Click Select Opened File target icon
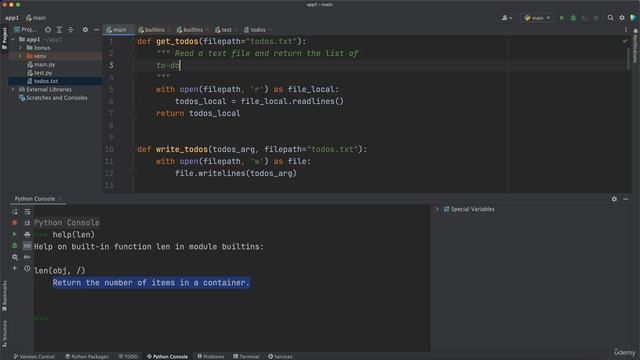The width and height of the screenshot is (640, 360). [x=48, y=30]
